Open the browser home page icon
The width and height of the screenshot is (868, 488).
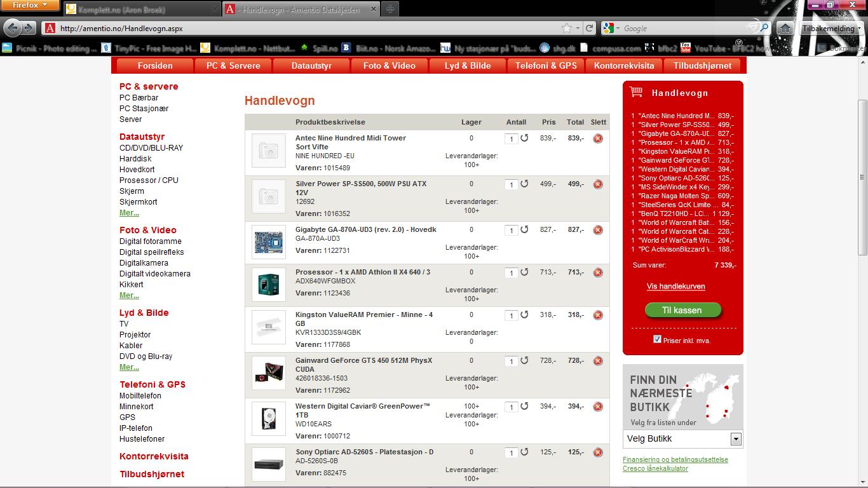(x=785, y=28)
